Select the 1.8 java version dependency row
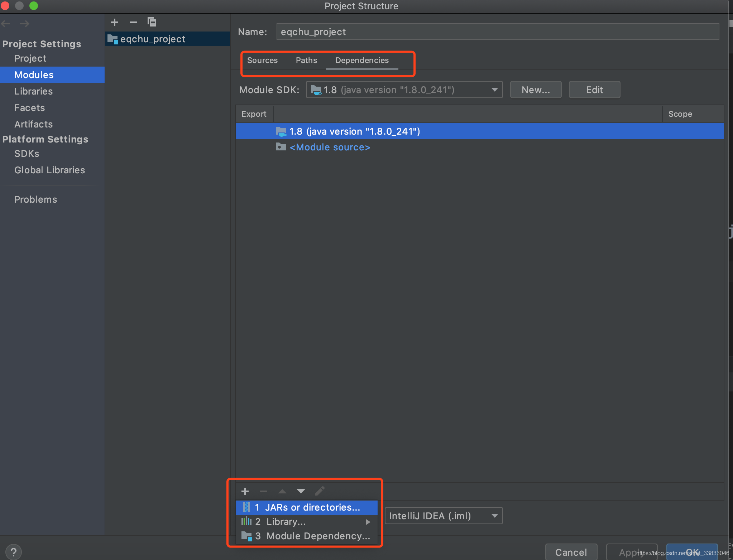 479,131
